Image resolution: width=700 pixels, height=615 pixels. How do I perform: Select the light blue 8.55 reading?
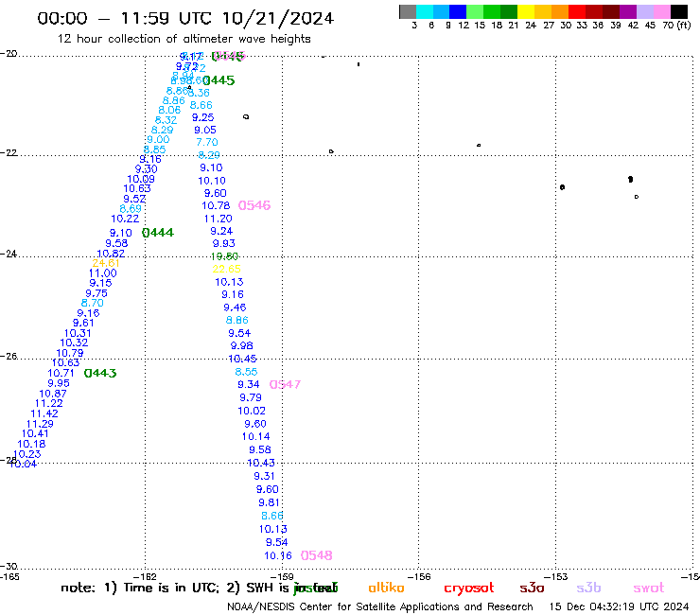246,372
